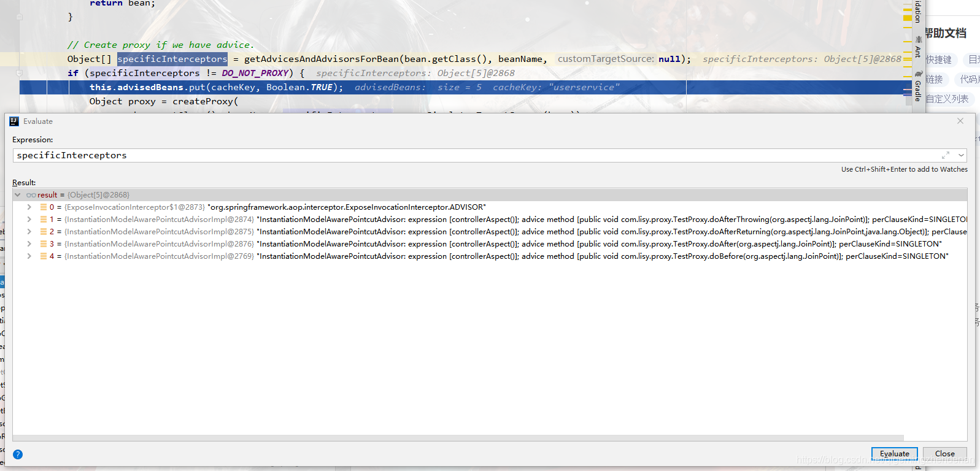Click the Close button in the Evaluate dialog

(944, 454)
